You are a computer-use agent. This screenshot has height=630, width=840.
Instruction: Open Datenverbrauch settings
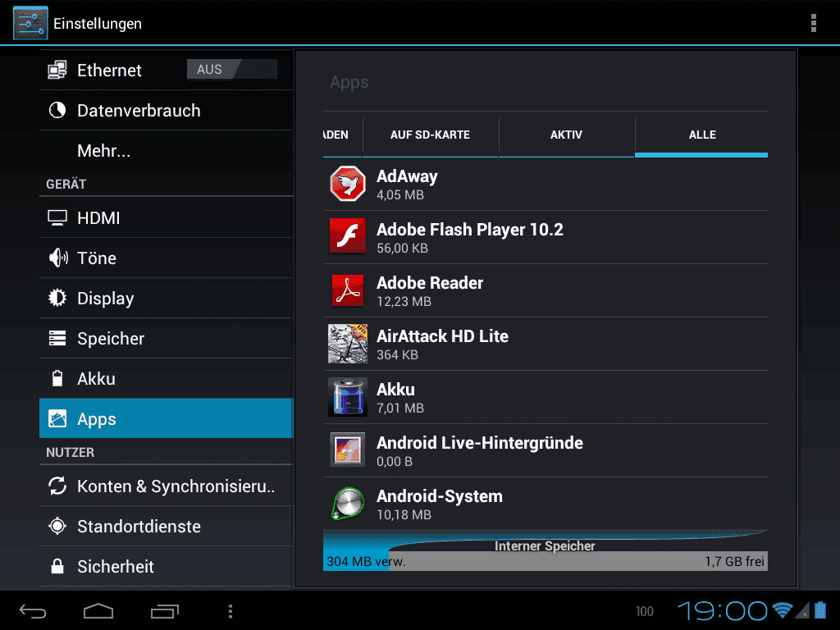(x=166, y=111)
